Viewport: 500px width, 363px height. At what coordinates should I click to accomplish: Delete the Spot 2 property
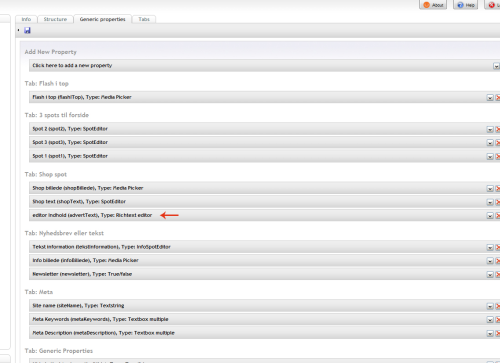pyautogui.click(x=498, y=129)
